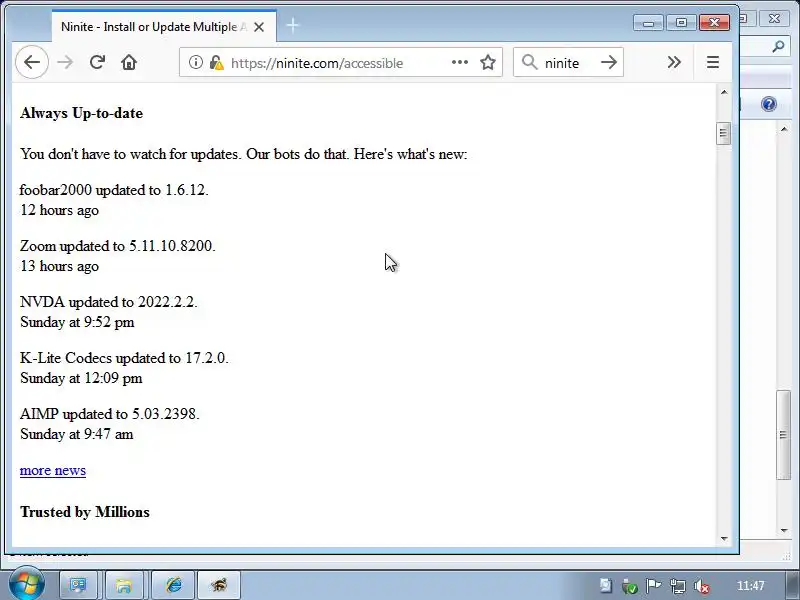800x600 pixels.
Task: Maximize the Firefox window
Action: pos(681,22)
